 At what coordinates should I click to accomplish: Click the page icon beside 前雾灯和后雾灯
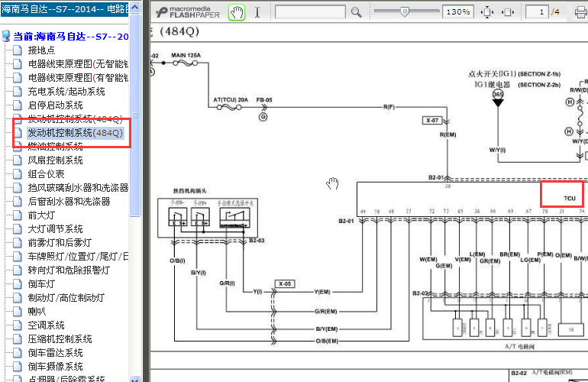tap(18, 243)
